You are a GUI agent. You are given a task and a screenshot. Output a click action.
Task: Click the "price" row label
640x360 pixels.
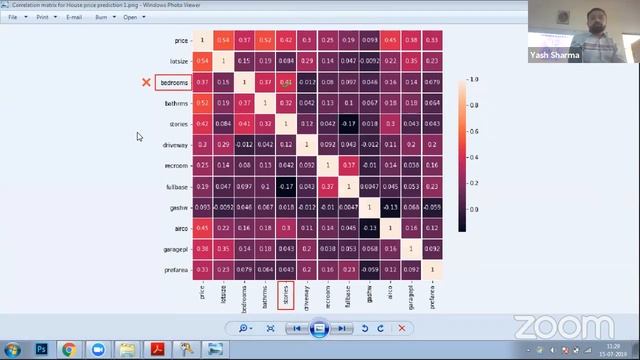coord(181,40)
